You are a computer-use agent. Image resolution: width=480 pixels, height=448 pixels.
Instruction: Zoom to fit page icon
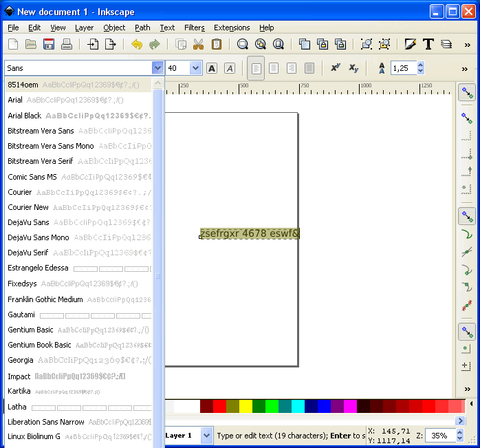coord(279,45)
